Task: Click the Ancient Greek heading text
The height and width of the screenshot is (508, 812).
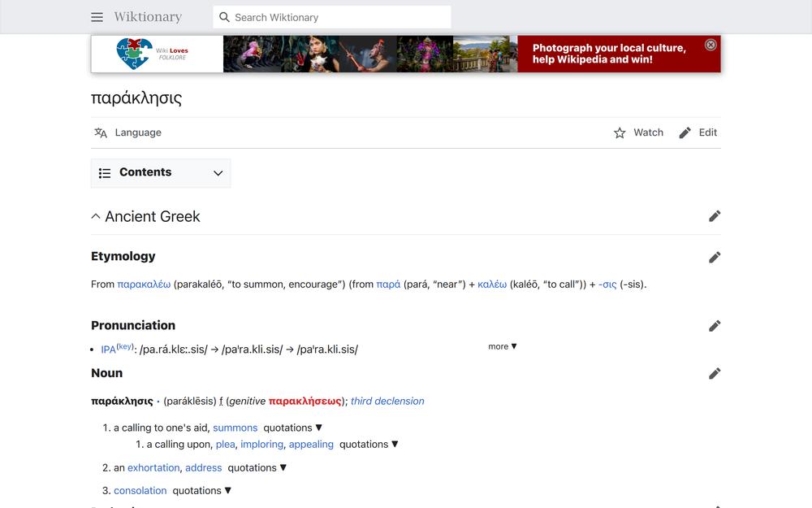Action: pos(153,216)
